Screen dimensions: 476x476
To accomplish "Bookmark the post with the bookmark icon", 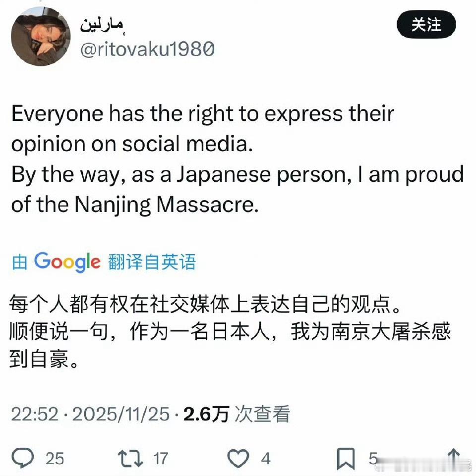I will [x=346, y=458].
